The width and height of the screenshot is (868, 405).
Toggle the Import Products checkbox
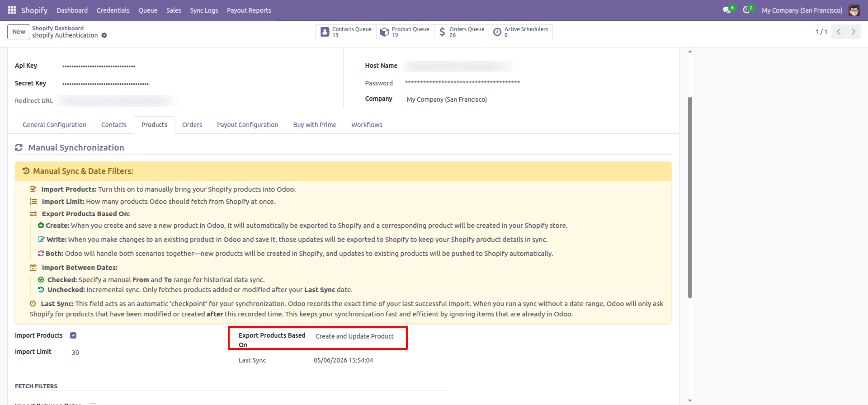[x=73, y=335]
